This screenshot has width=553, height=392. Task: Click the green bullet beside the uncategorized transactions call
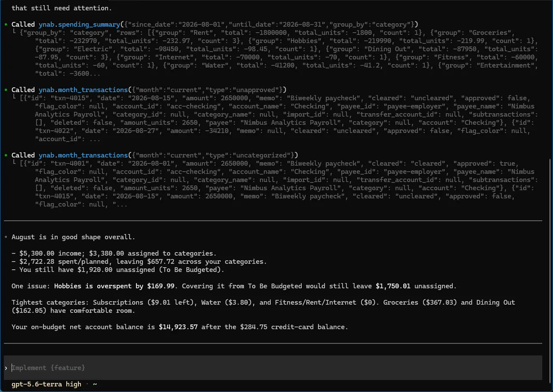(5, 155)
